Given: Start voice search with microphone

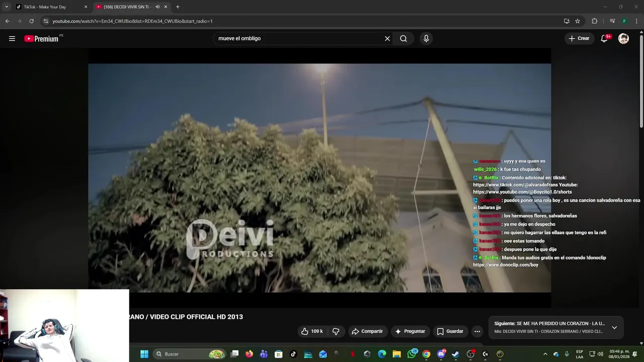Looking at the screenshot, I should [x=426, y=39].
